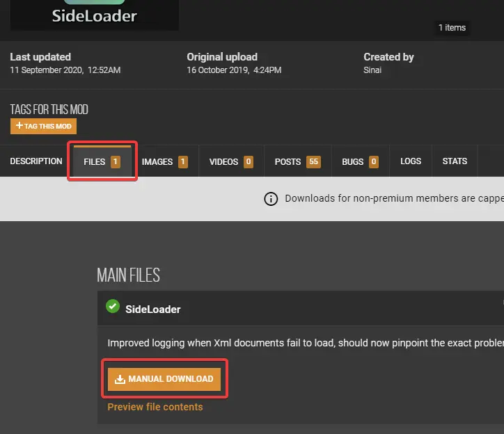The image size is (504, 434).
Task: Click the Downloads for non-premium members notice
Action: (x=395, y=198)
